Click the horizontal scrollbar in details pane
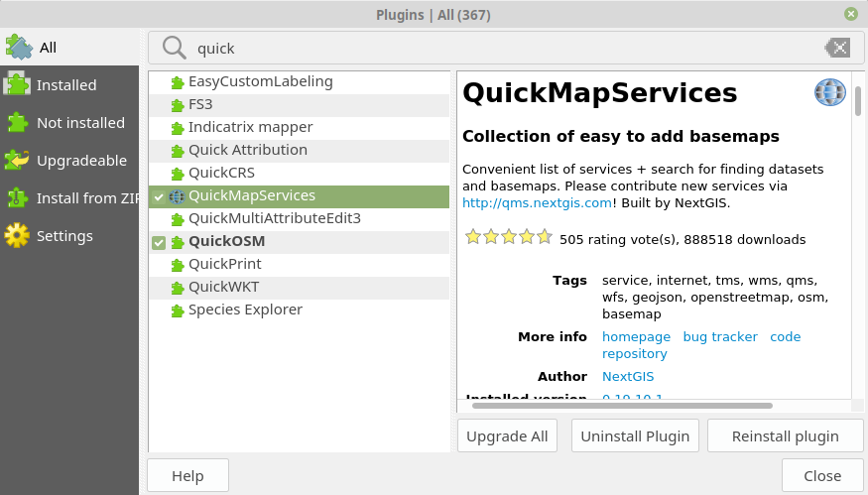Viewport: 868px width, 495px height. click(x=622, y=406)
